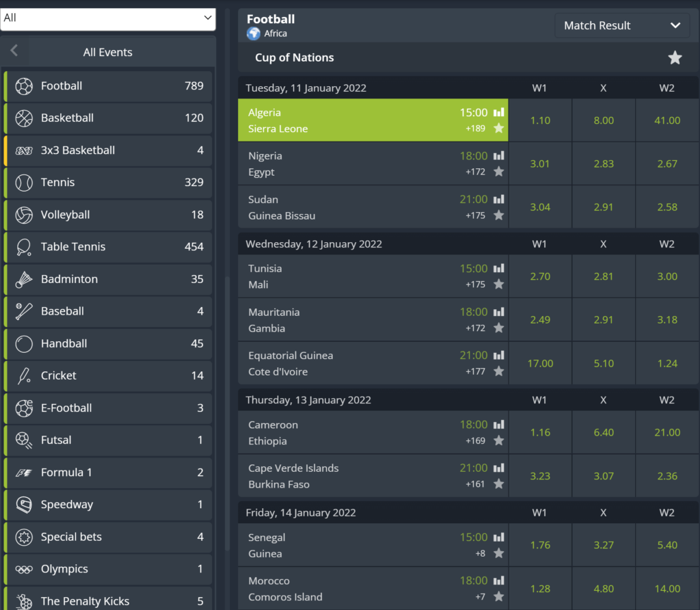Click the Badminton shuttlecock icon
This screenshot has width=700, height=610.
24,279
